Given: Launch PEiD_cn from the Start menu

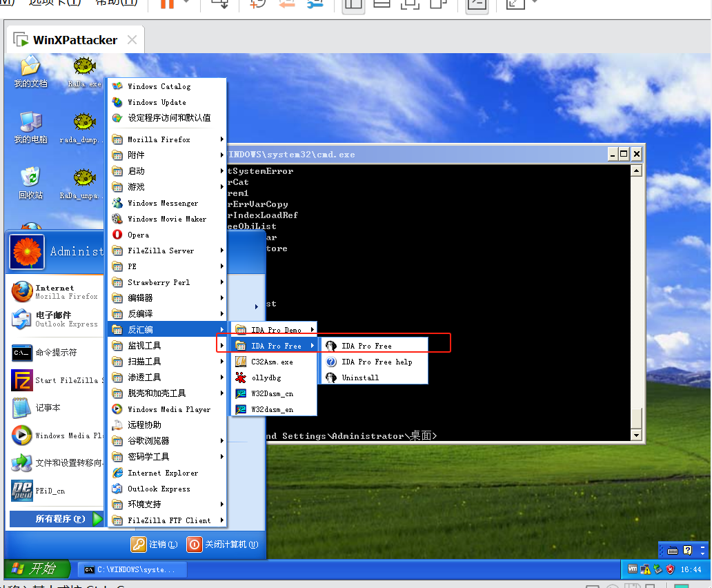Looking at the screenshot, I should (55, 491).
